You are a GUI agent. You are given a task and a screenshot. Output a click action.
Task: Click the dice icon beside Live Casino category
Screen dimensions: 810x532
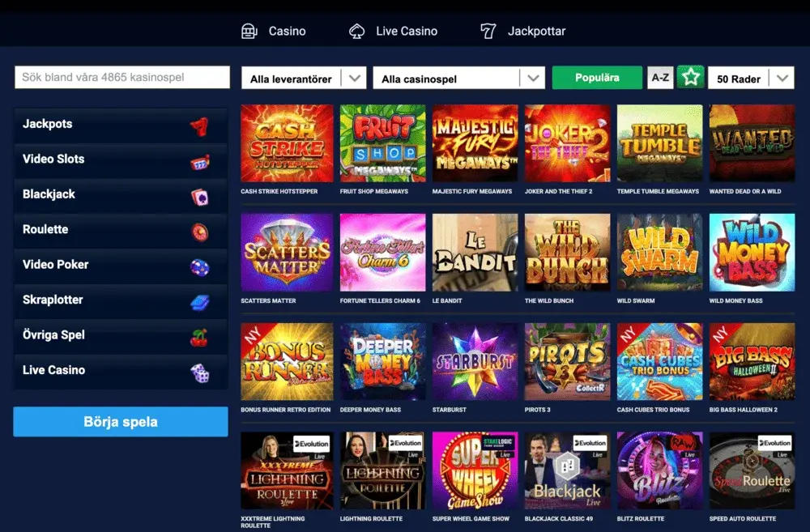coord(200,372)
